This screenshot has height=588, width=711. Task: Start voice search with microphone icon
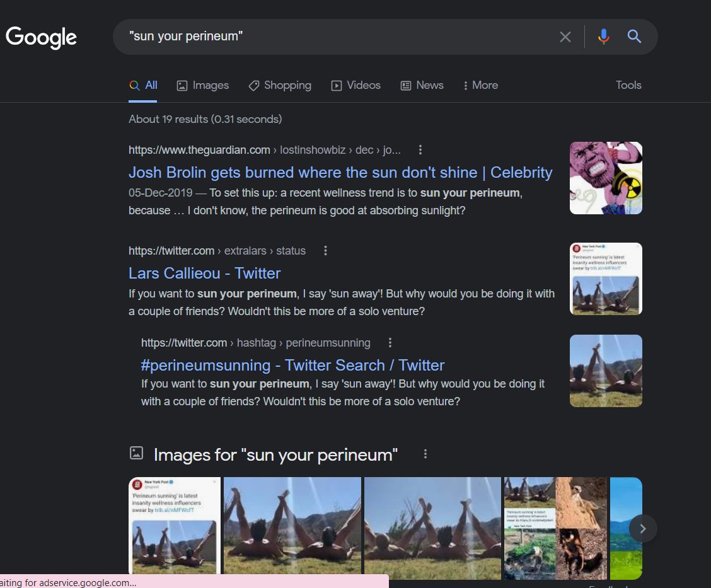coord(604,37)
